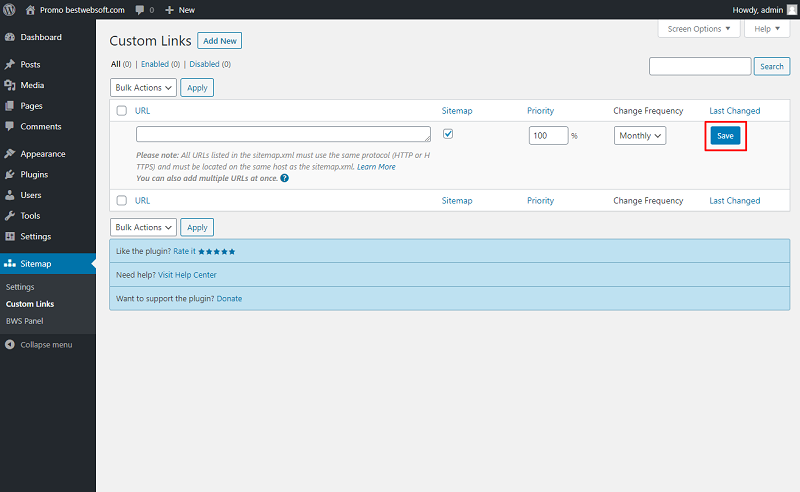Click the Priority percentage field showing 100
This screenshot has width=800, height=492.
tap(548, 136)
